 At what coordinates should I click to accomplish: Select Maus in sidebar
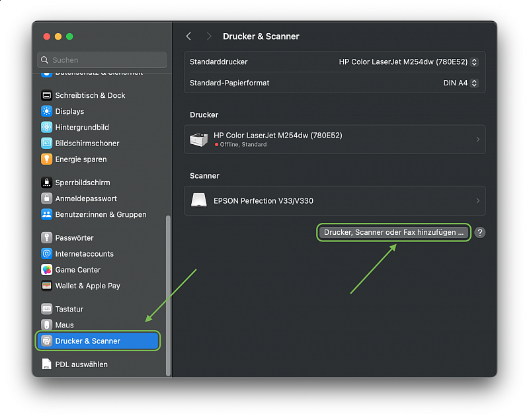[98, 325]
